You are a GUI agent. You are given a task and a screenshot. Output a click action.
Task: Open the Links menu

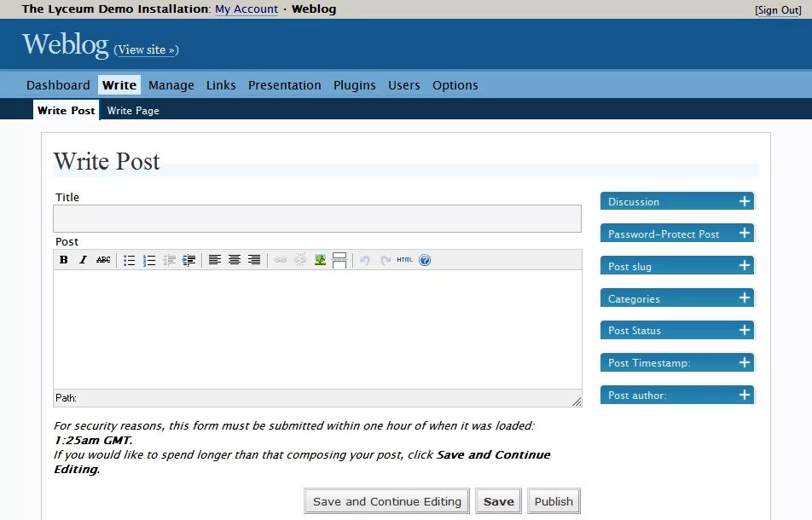[221, 85]
